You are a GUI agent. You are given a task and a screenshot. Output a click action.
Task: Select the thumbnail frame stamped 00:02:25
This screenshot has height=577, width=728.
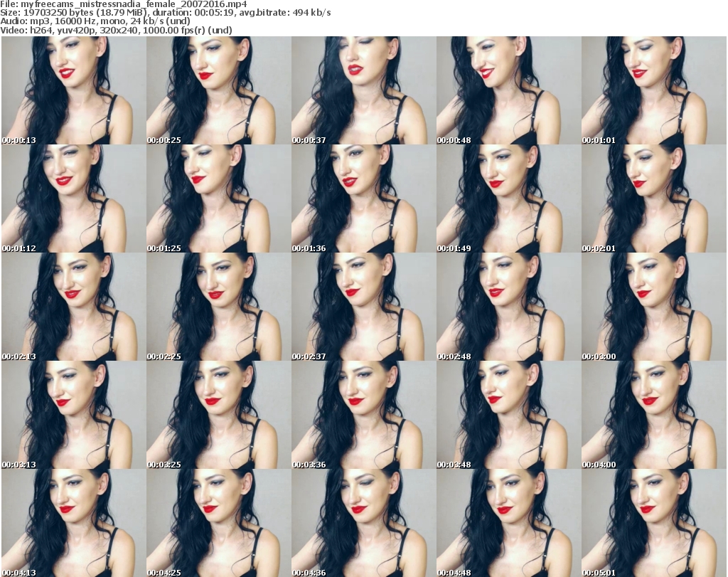(219, 307)
